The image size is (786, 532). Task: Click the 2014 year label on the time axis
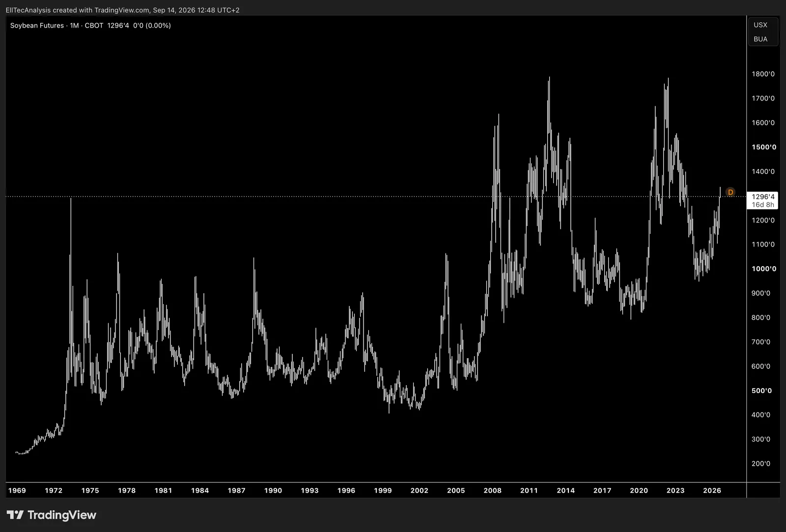(565, 490)
